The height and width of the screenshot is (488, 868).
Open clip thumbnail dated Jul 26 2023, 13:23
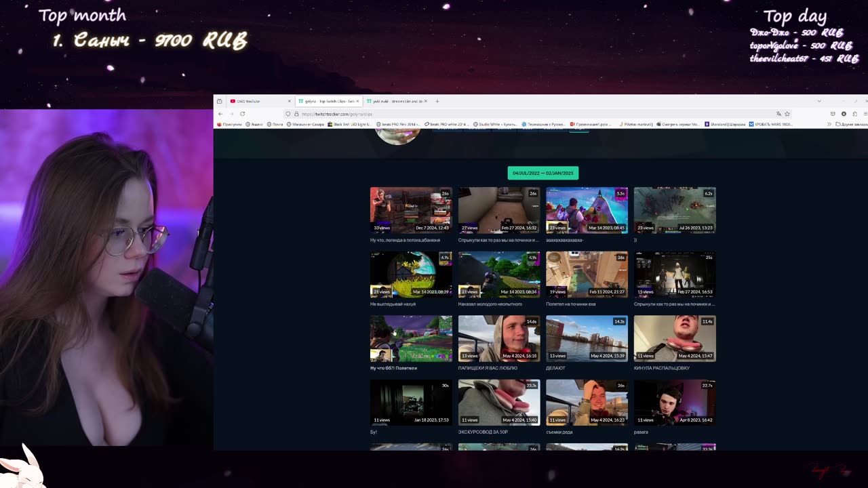(x=675, y=210)
